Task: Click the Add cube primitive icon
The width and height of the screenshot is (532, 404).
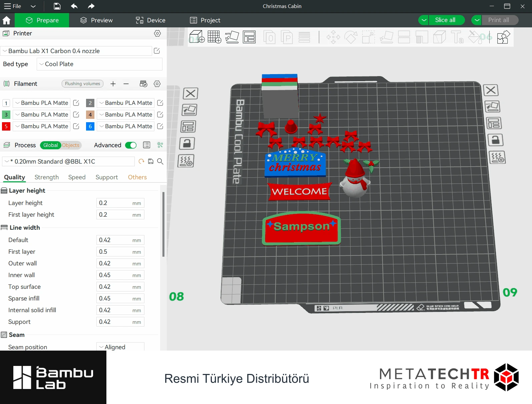Action: point(197,37)
